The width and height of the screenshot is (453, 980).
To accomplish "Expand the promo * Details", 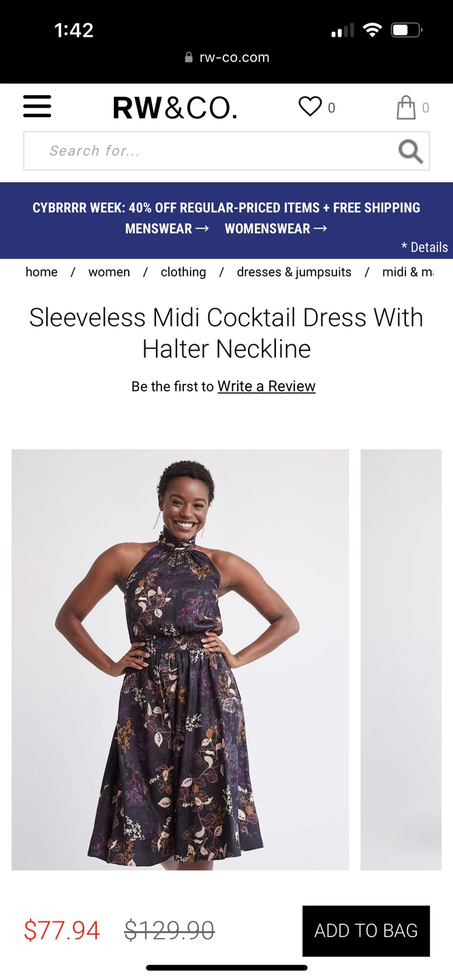I will pyautogui.click(x=424, y=247).
